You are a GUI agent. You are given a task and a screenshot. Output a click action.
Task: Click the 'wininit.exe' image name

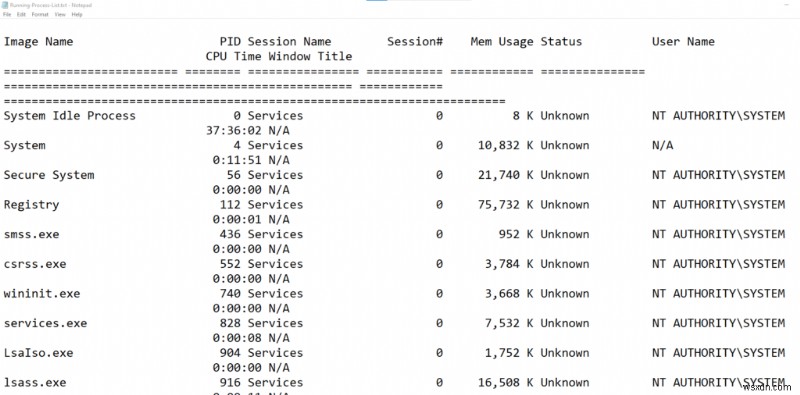[x=42, y=293]
